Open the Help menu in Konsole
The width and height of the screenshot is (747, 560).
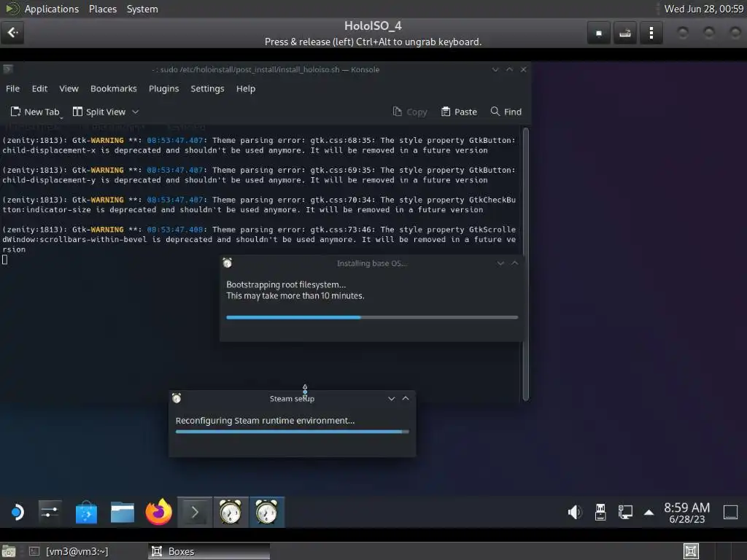tap(246, 88)
